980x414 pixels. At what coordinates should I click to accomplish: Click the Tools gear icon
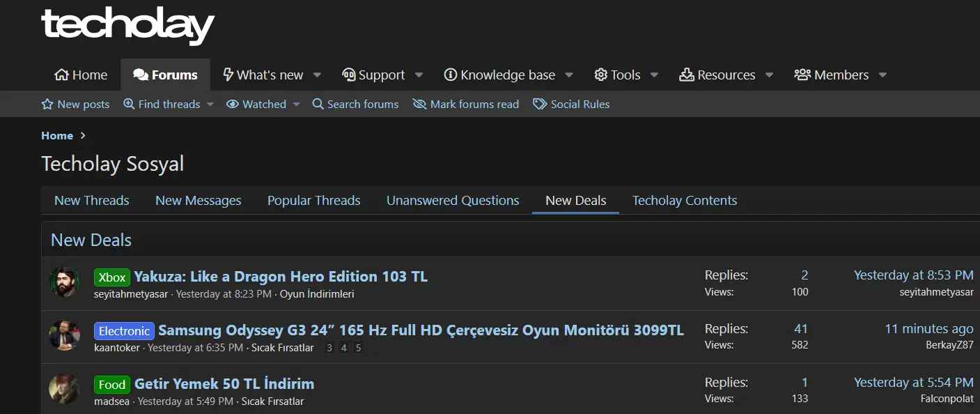pos(601,75)
